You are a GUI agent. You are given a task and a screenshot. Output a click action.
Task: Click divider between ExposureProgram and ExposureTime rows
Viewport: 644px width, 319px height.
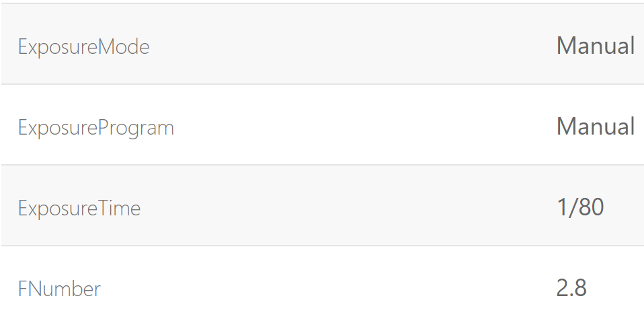[323, 165]
